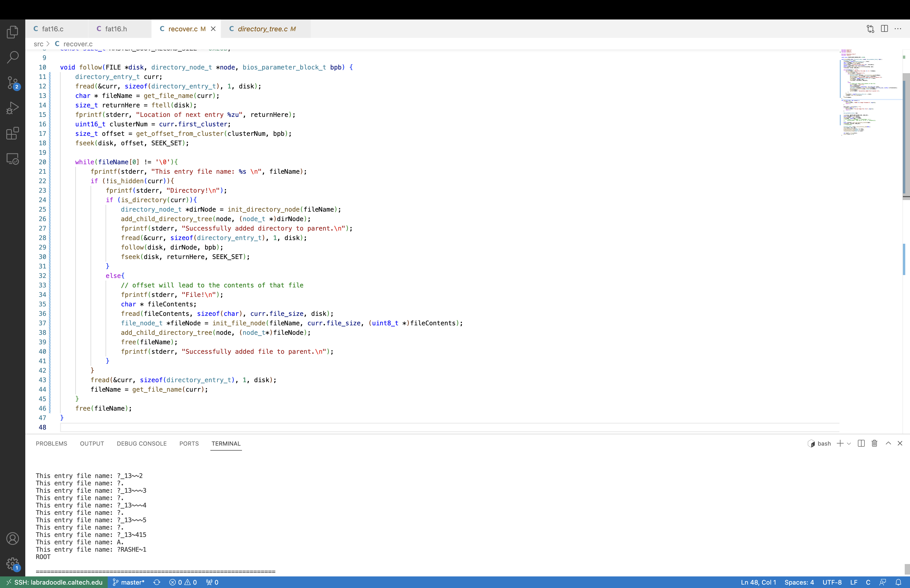
Task: Toggle maximize terminal panel chevron
Action: 888,443
